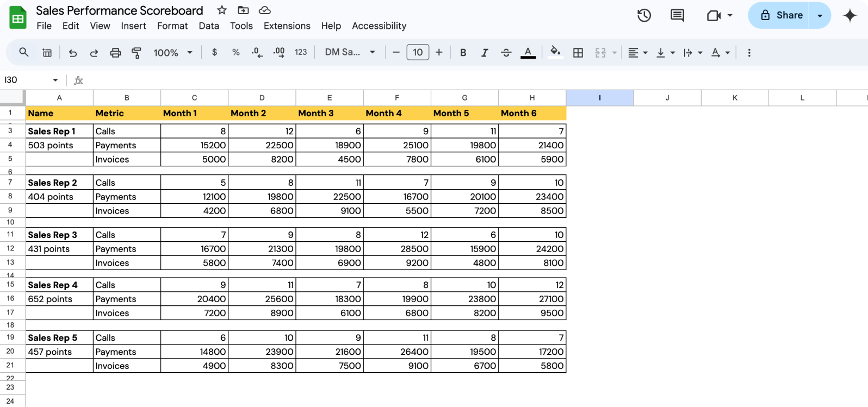This screenshot has width=868, height=407.
Task: Toggle bold formatting
Action: pyautogui.click(x=463, y=53)
